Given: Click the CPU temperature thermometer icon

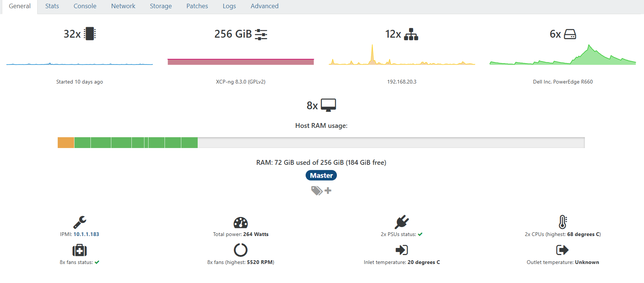Looking at the screenshot, I should click(x=562, y=222).
